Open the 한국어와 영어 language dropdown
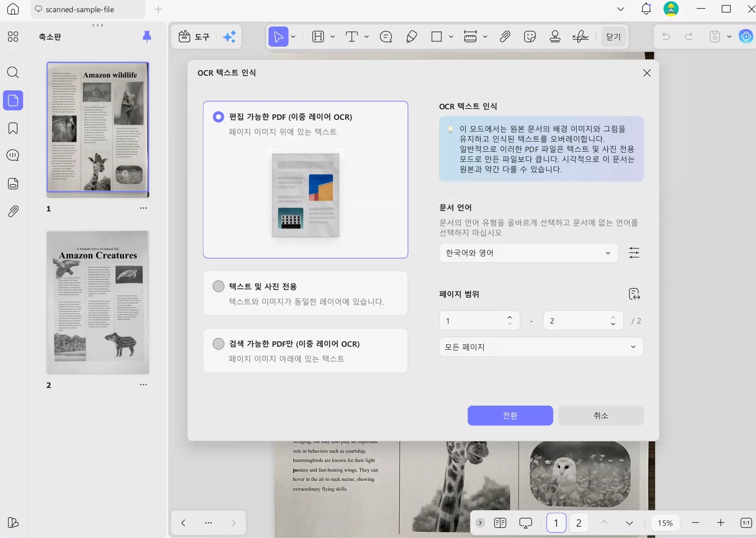The width and height of the screenshot is (756, 538). (528, 253)
